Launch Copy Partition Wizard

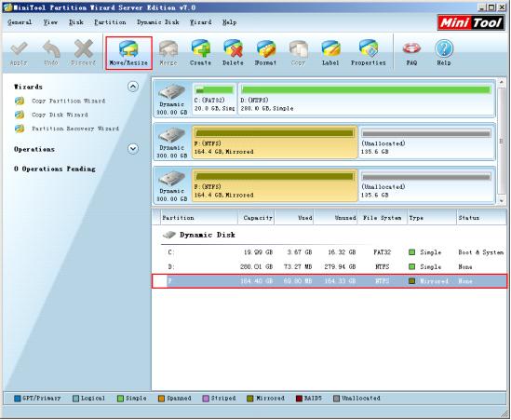pos(69,102)
